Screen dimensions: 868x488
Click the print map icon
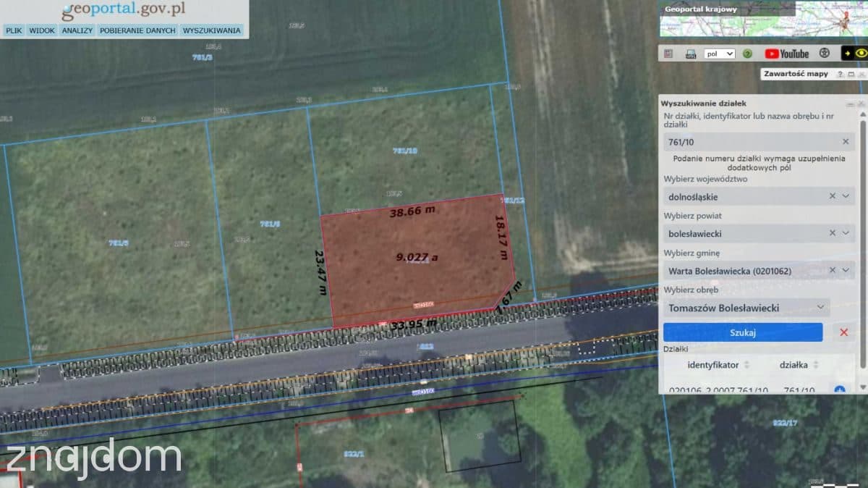coord(691,54)
